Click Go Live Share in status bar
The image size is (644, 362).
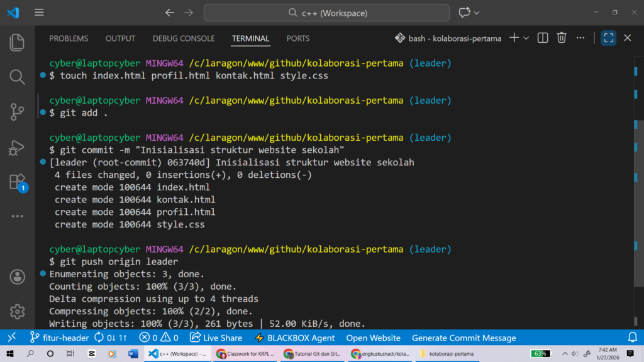[216, 337]
